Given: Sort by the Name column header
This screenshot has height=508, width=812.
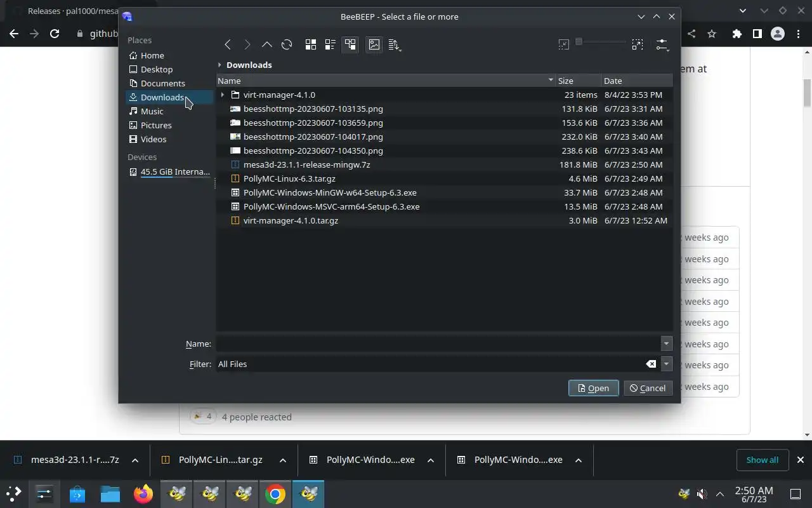Looking at the screenshot, I should point(386,81).
